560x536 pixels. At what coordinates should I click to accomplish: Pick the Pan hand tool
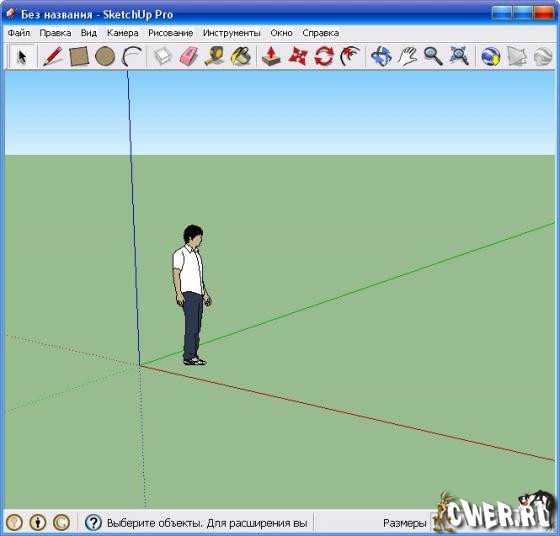click(408, 56)
